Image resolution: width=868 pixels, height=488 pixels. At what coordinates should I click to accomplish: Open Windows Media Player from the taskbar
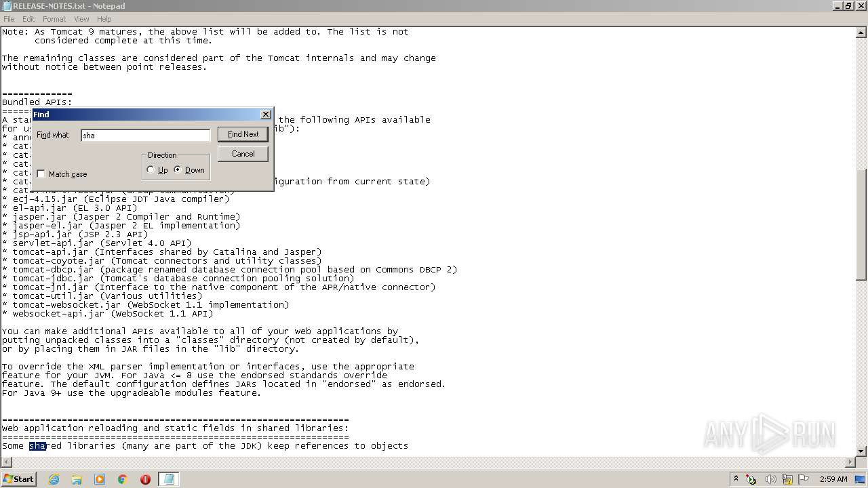point(100,479)
